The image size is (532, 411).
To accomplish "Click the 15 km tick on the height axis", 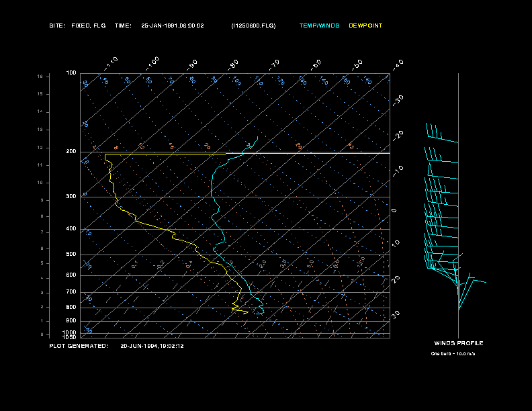I will (x=40, y=94).
